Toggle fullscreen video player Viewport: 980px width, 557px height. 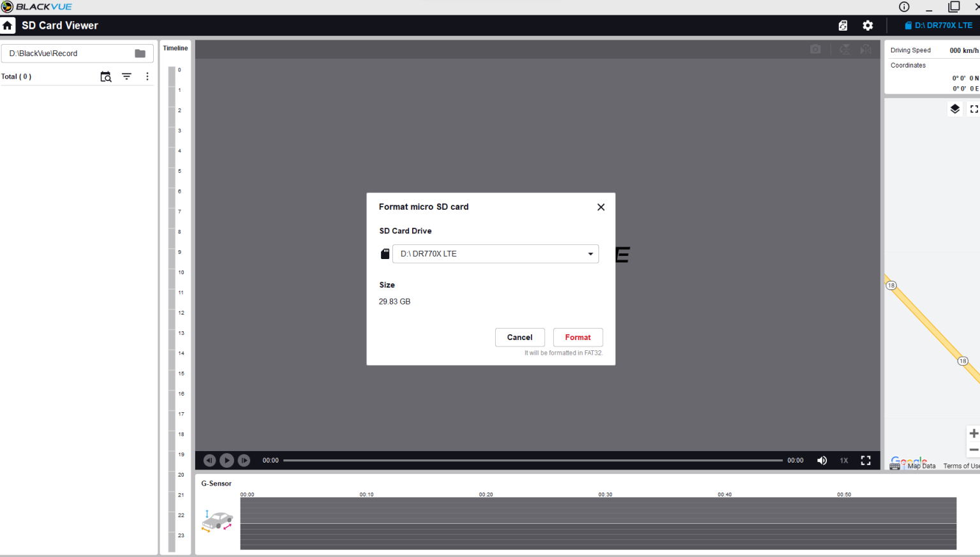866,461
